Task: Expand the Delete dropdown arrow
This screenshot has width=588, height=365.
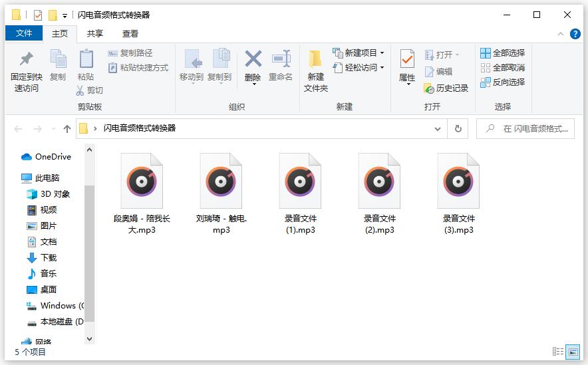Action: pyautogui.click(x=254, y=84)
